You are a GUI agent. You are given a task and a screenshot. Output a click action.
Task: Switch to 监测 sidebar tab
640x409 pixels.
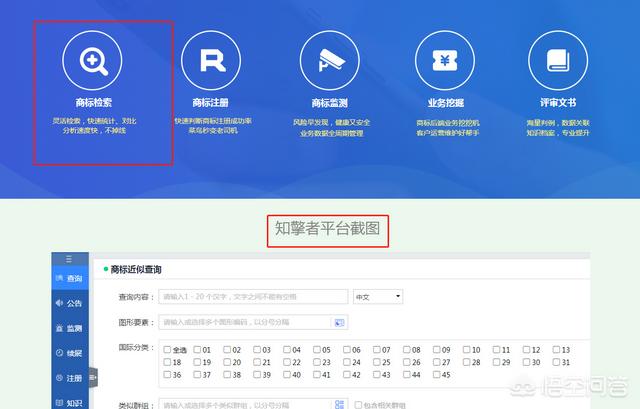[x=70, y=328]
